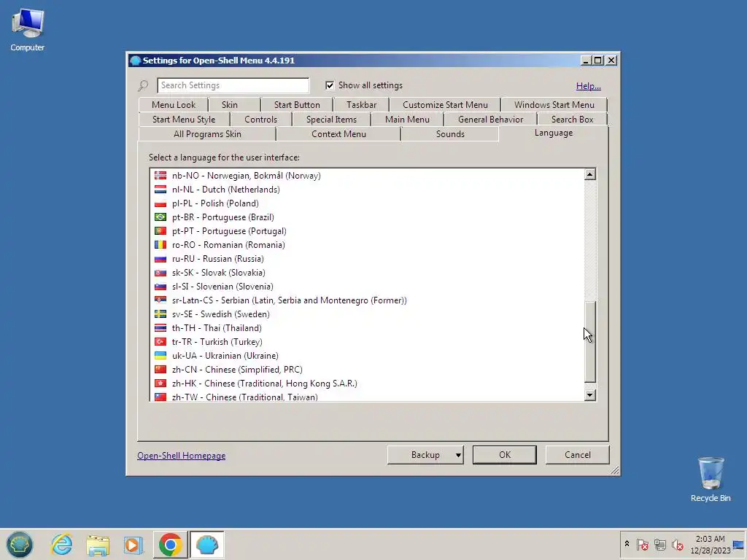Image resolution: width=747 pixels, height=560 pixels.
Task: Switch to the Menu Look tab
Action: (174, 105)
